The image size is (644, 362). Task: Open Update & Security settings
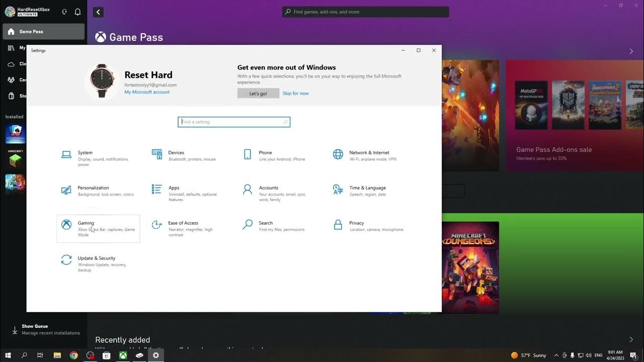(98, 264)
